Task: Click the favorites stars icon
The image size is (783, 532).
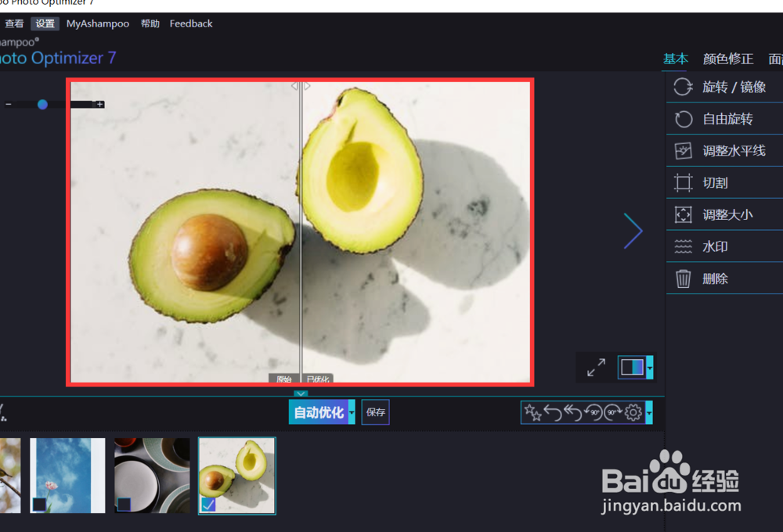Action: [x=532, y=413]
